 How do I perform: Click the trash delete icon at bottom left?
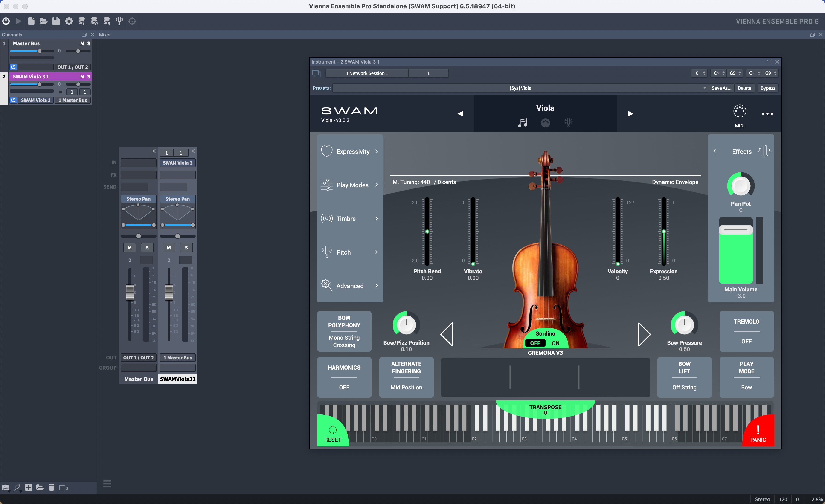[51, 488]
